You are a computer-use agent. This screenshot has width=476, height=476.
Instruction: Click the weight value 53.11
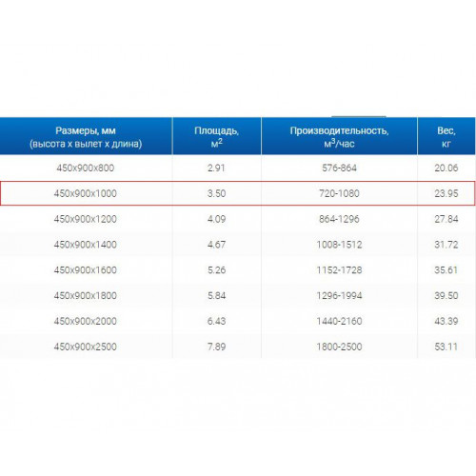click(446, 347)
